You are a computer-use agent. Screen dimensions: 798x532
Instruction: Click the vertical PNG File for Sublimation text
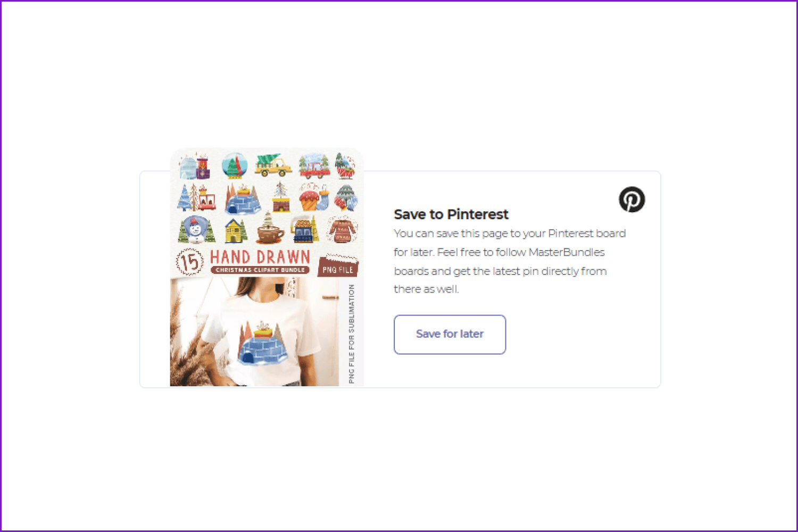[352, 334]
